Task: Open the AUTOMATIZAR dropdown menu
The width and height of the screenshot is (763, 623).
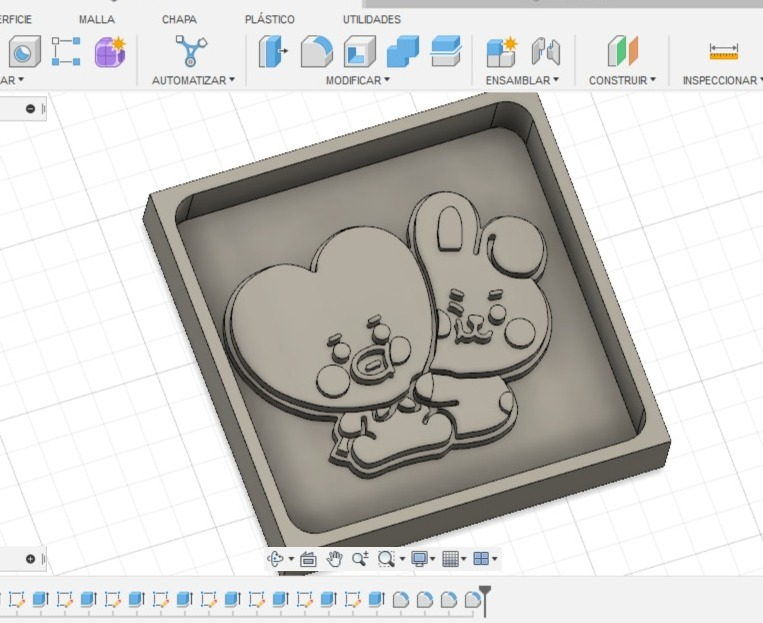Action: tap(193, 80)
